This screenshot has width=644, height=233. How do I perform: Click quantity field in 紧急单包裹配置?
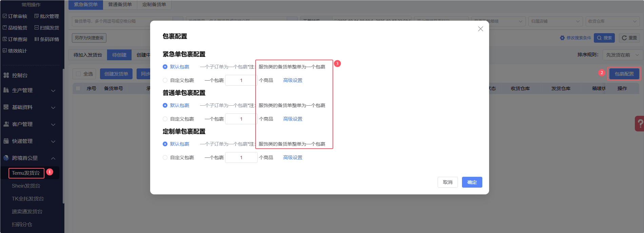[x=241, y=80]
